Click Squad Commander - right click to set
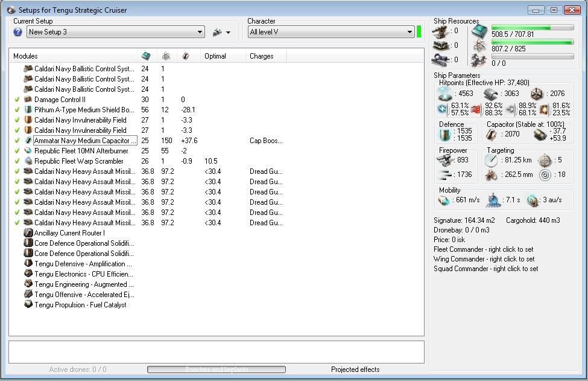Image resolution: width=588 pixels, height=381 pixels. tap(485, 269)
